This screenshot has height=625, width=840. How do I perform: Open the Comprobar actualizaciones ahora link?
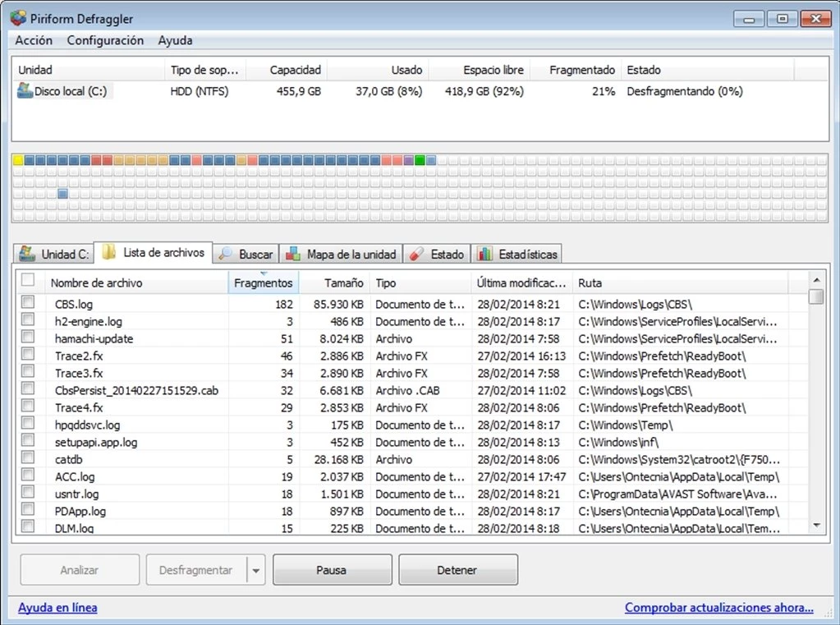point(718,608)
